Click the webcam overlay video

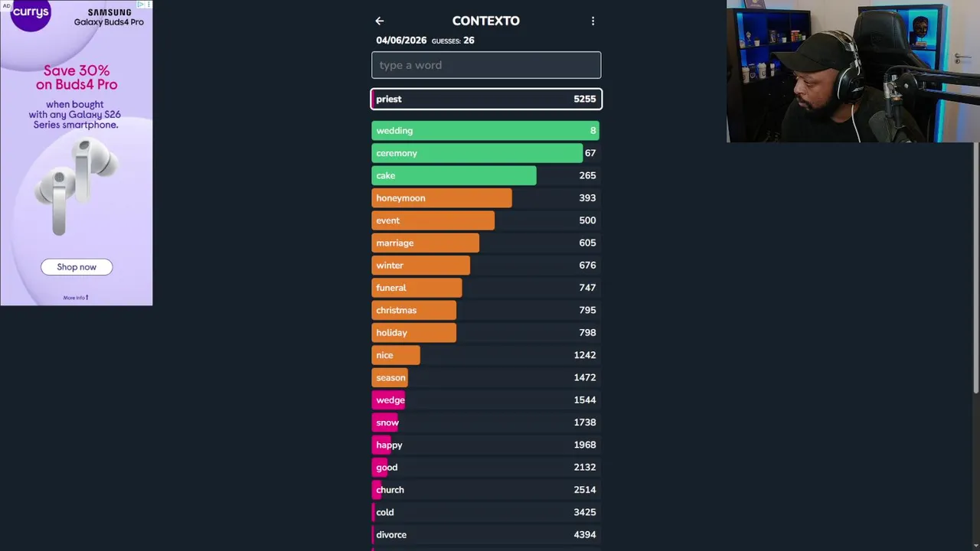point(853,71)
